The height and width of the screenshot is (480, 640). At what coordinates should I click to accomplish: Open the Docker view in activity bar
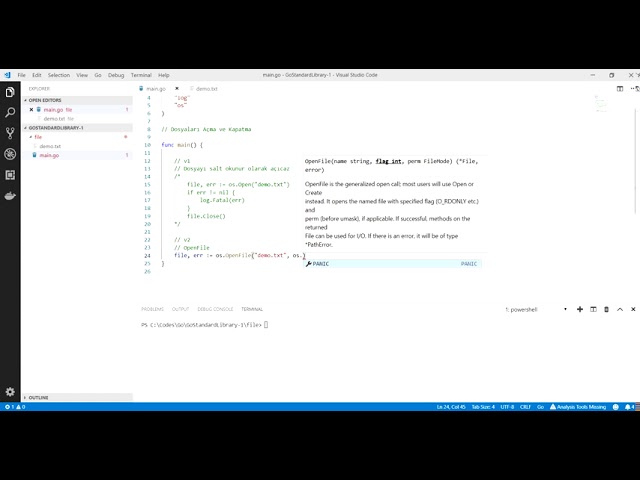point(10,196)
